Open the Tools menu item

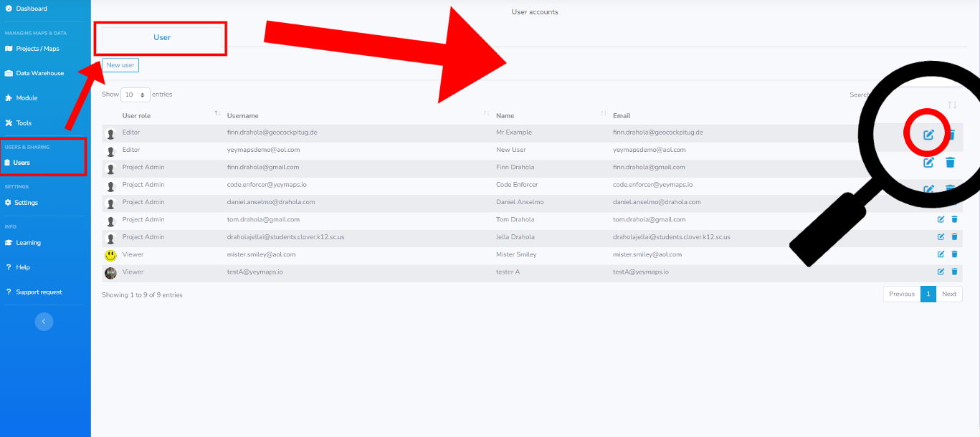[24, 123]
